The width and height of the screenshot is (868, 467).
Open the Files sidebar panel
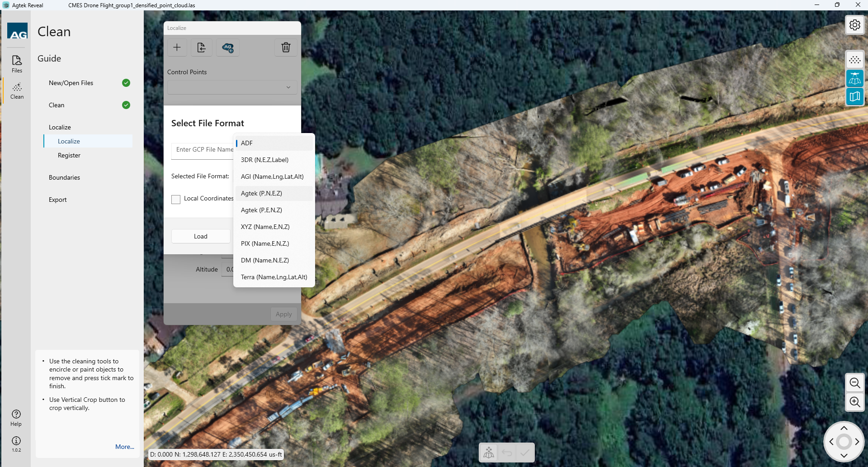click(17, 64)
